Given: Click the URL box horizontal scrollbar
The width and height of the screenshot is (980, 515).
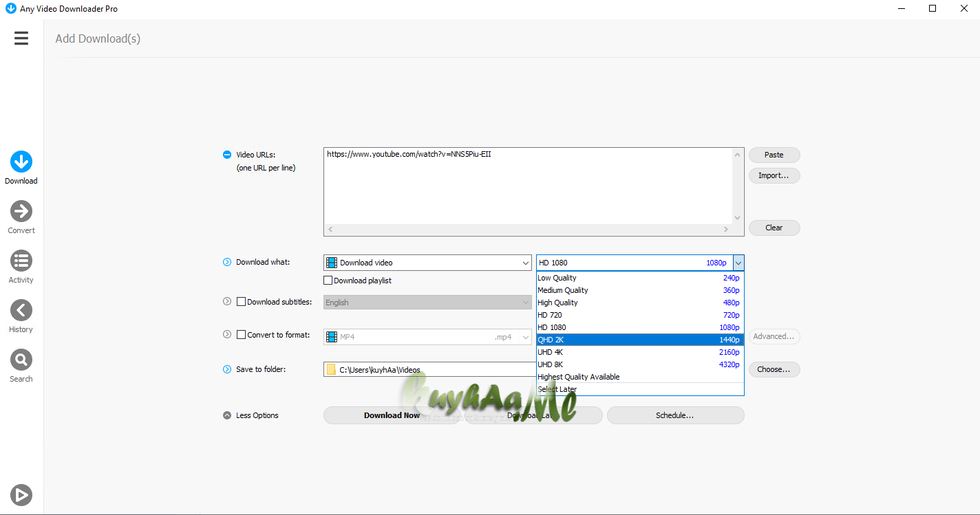Looking at the screenshot, I should pyautogui.click(x=528, y=229).
